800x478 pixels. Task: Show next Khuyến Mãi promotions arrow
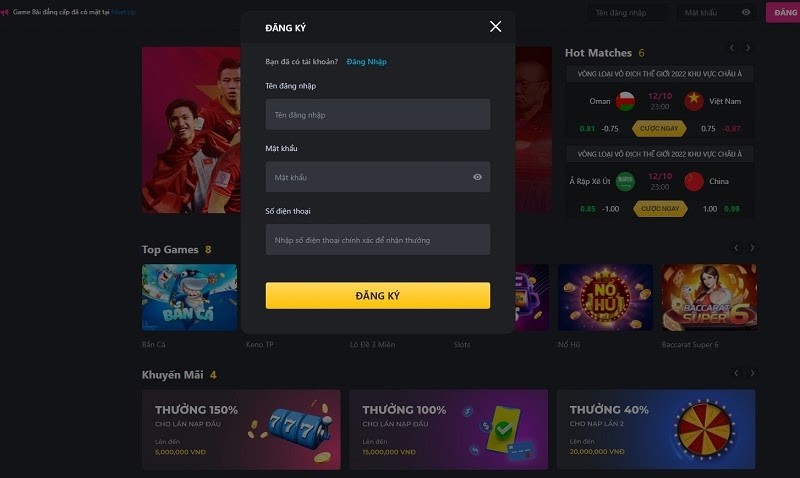pos(752,373)
